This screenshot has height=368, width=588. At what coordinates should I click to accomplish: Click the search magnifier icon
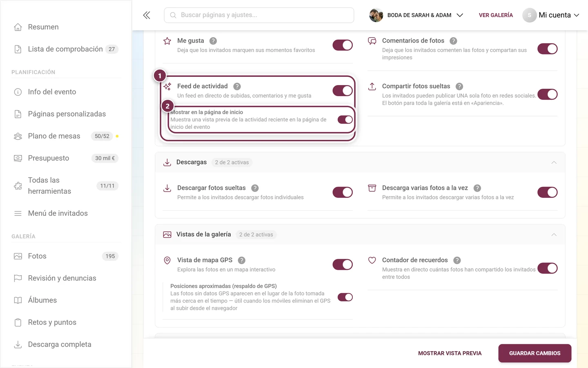pos(173,15)
